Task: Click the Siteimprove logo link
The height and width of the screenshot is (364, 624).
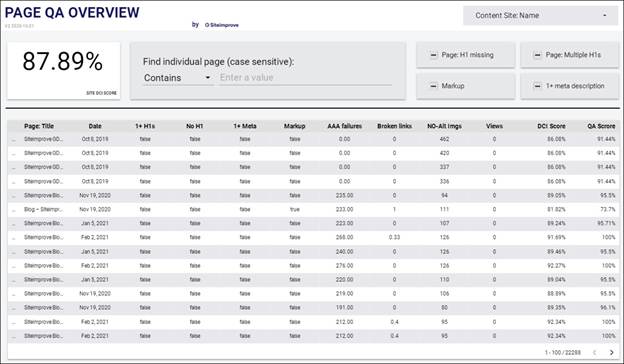Action: point(222,25)
